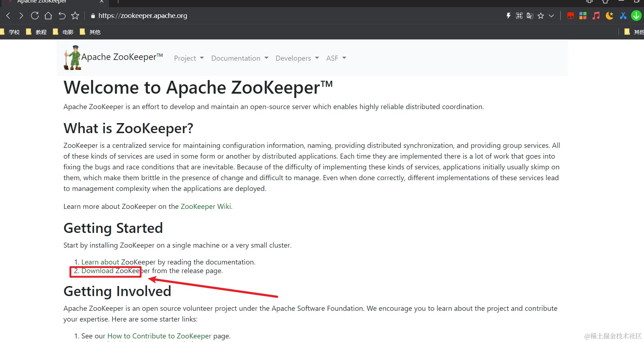Viewport: 644px width, 342px height.
Task: Close the Apache ZooKeeper browser tab
Action: [102, 1]
